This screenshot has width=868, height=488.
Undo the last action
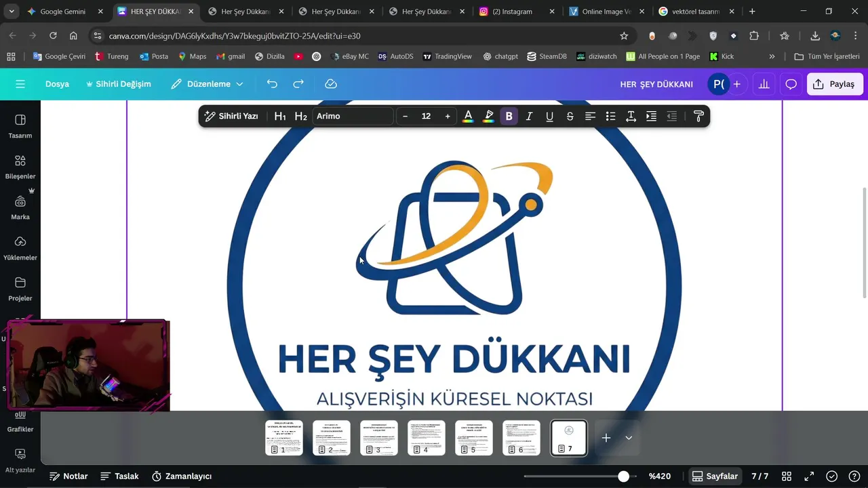pyautogui.click(x=272, y=84)
